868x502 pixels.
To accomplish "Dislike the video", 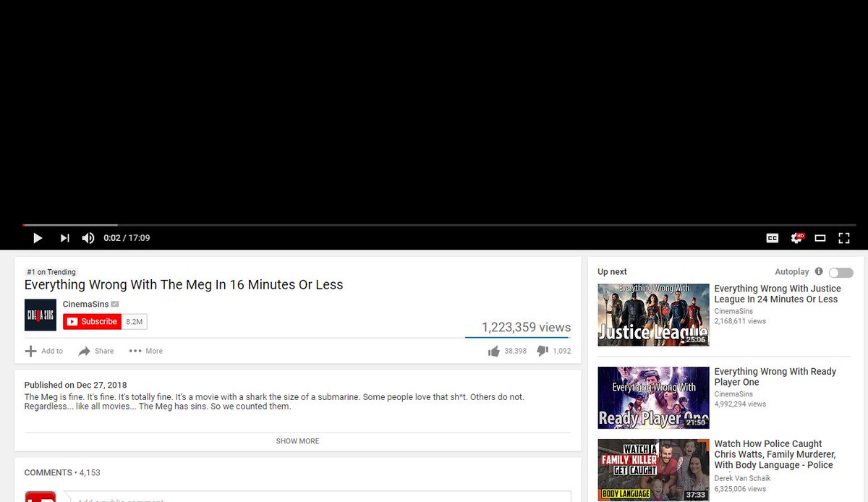I will 542,351.
